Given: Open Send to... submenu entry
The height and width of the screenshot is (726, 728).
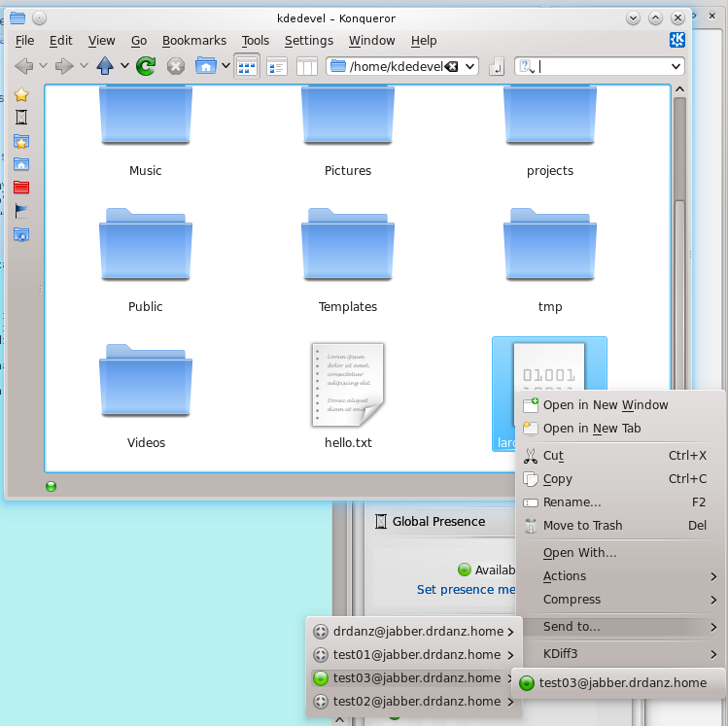Looking at the screenshot, I should tap(620, 627).
